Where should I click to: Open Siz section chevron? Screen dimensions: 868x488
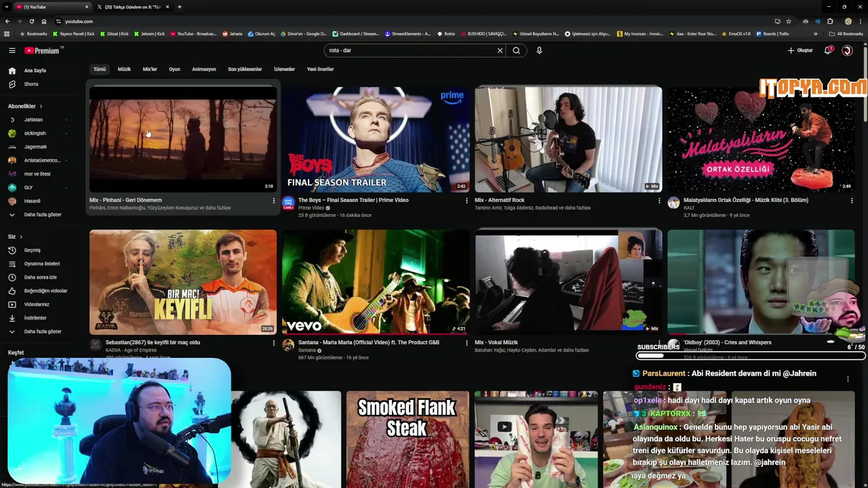coord(20,237)
